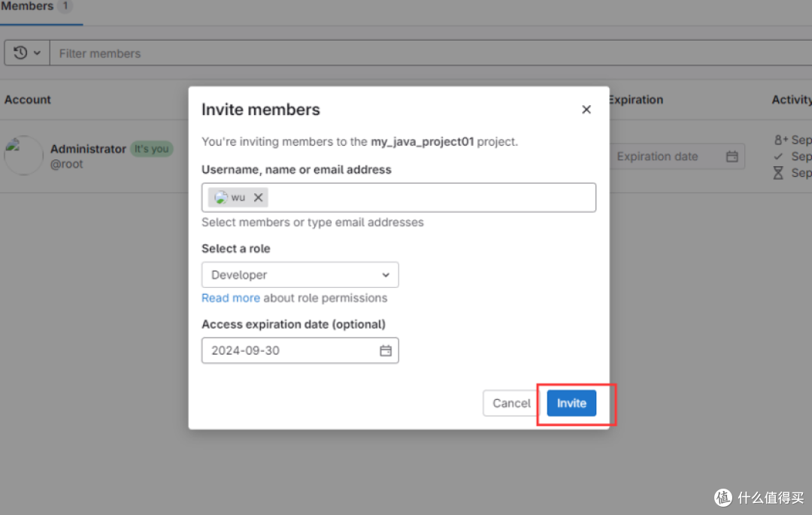The height and width of the screenshot is (515, 812).
Task: Focus the Filter members search field
Action: point(431,53)
